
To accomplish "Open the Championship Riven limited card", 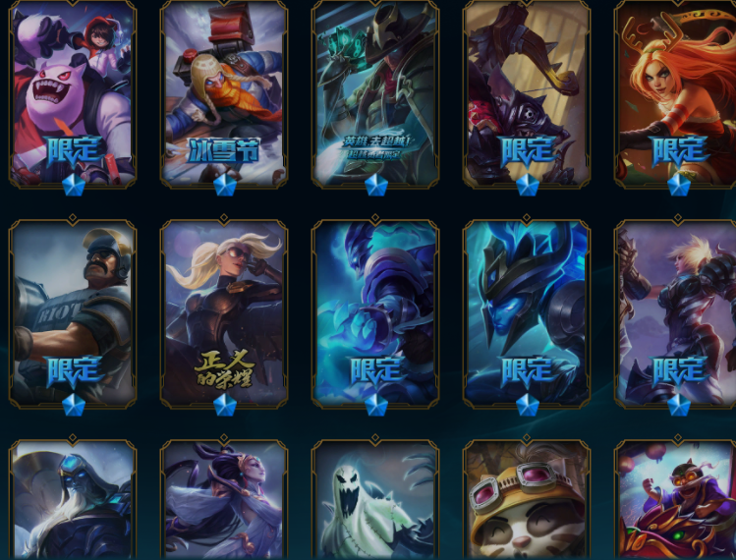I will tap(676, 313).
